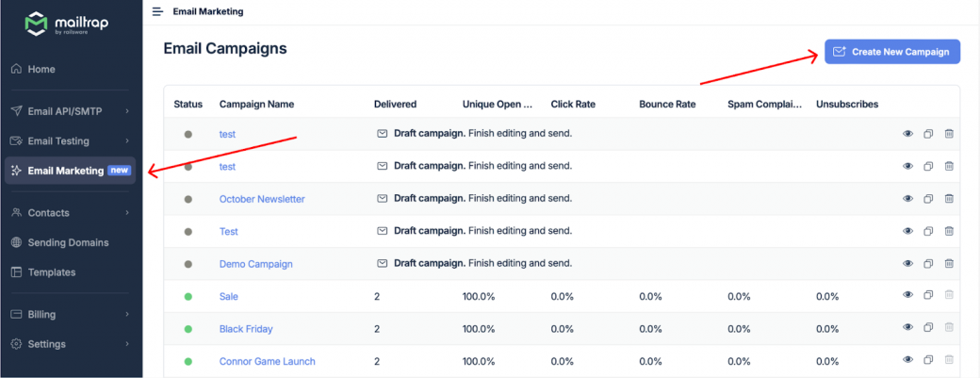Expand the Email Testing section
Viewport: 980px width, 378px height.
pyautogui.click(x=127, y=141)
